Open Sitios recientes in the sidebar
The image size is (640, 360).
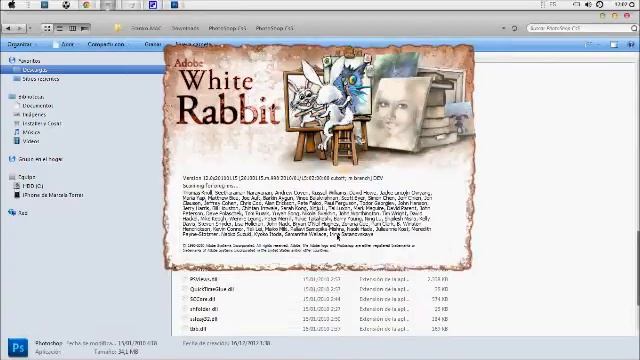40,79
